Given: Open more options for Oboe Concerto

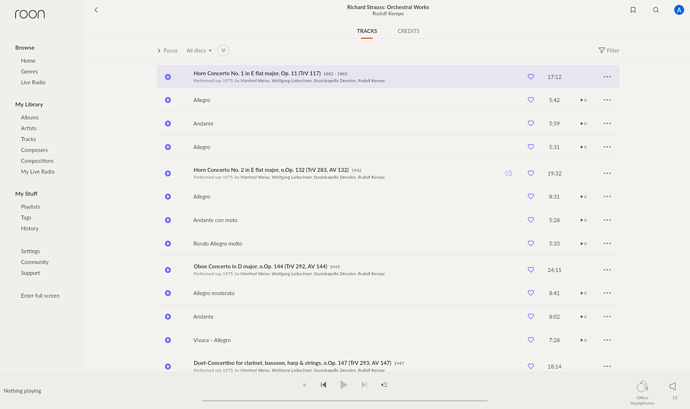Looking at the screenshot, I should coord(607,270).
